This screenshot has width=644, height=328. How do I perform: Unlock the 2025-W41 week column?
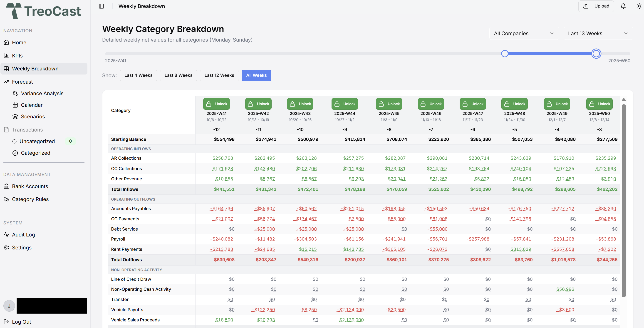coord(216,104)
